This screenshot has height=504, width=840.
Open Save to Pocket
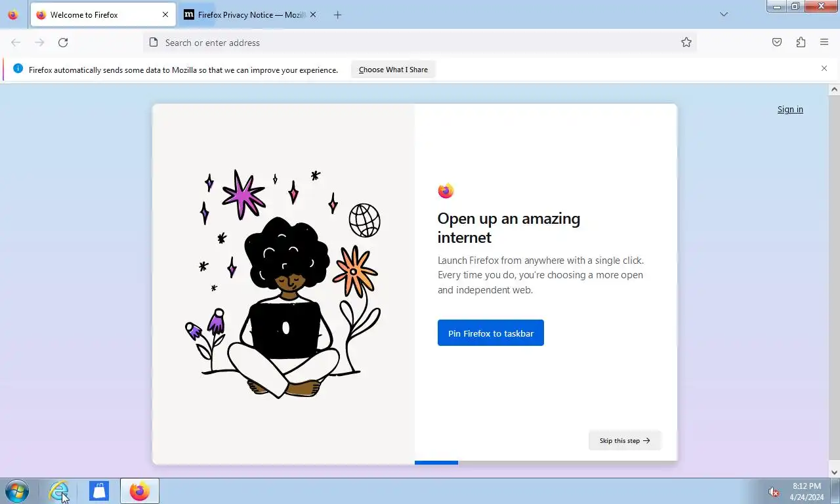[x=777, y=43]
